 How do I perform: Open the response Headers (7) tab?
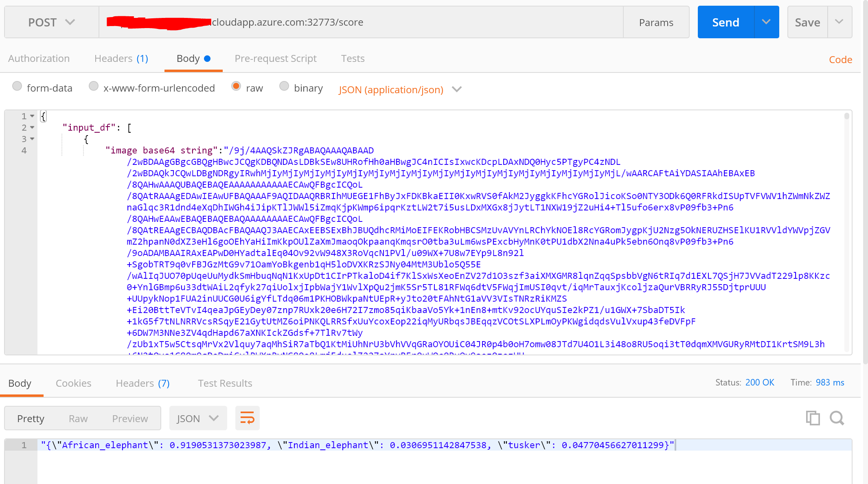pos(142,383)
